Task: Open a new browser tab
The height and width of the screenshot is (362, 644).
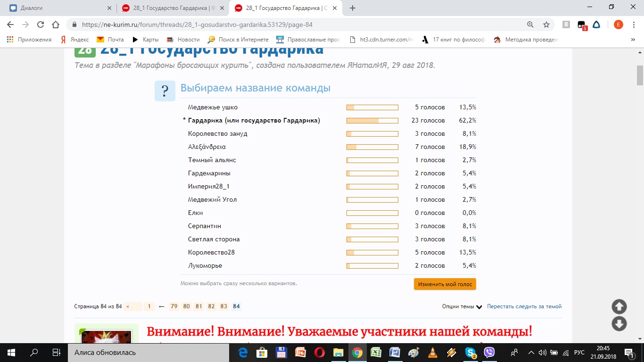Action: (x=353, y=8)
